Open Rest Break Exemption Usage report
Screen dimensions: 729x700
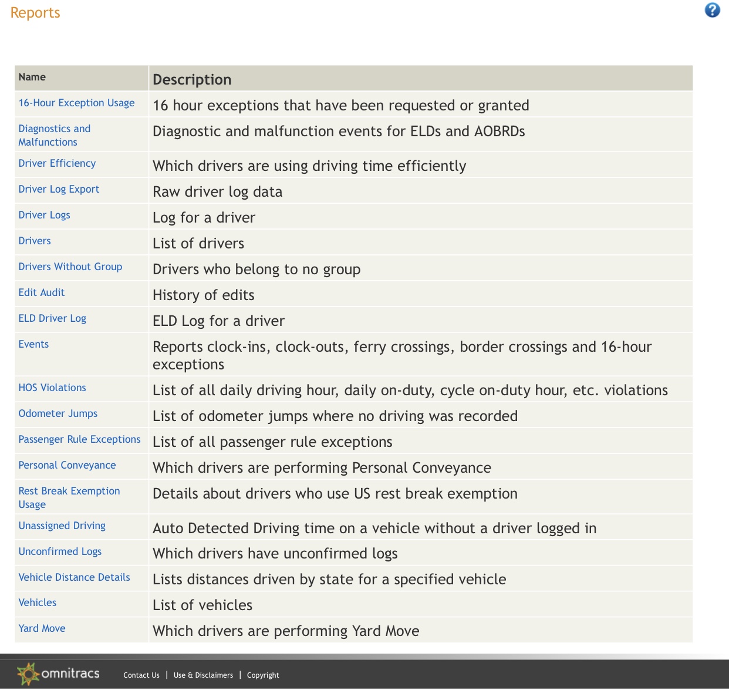[69, 497]
